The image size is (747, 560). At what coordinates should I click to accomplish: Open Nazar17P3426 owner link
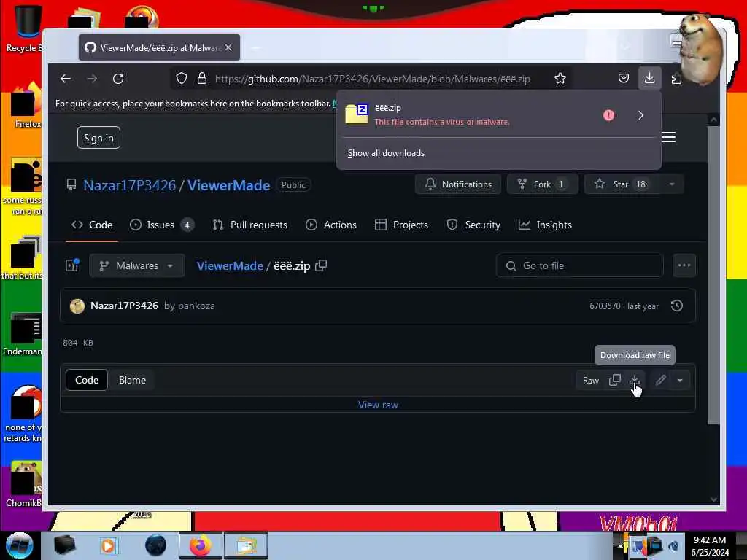click(130, 184)
